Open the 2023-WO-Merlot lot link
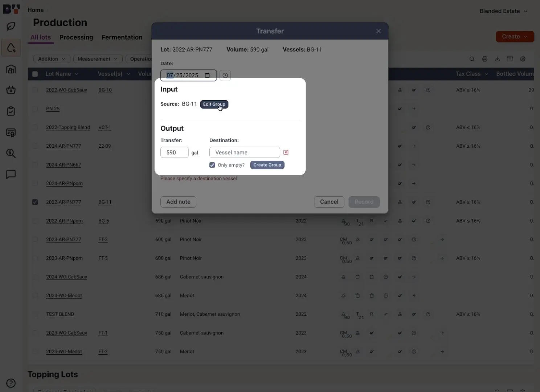Image resolution: width=540 pixels, height=392 pixels. 64,352
